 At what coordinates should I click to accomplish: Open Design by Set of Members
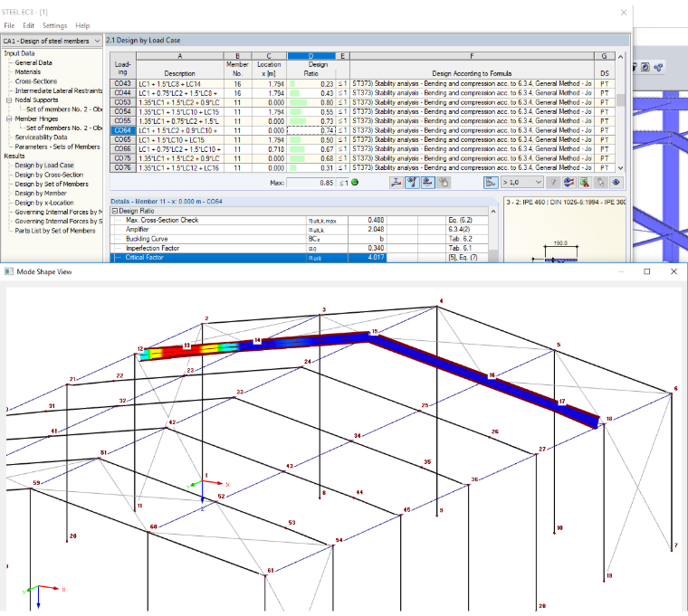[x=52, y=185]
